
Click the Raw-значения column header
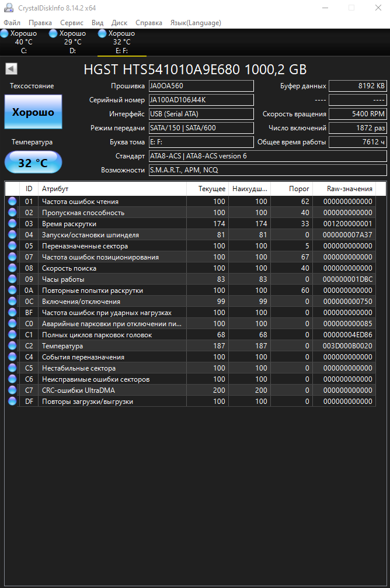(x=349, y=189)
